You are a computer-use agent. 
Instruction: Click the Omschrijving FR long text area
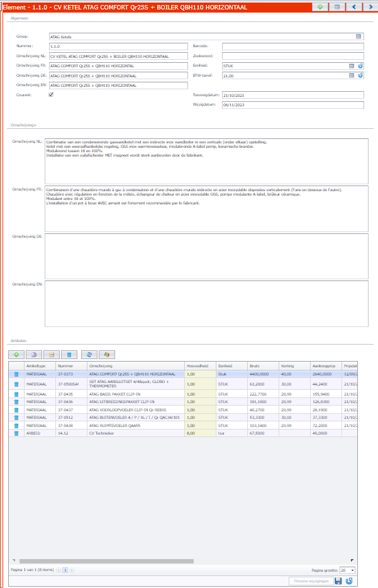tap(206, 209)
